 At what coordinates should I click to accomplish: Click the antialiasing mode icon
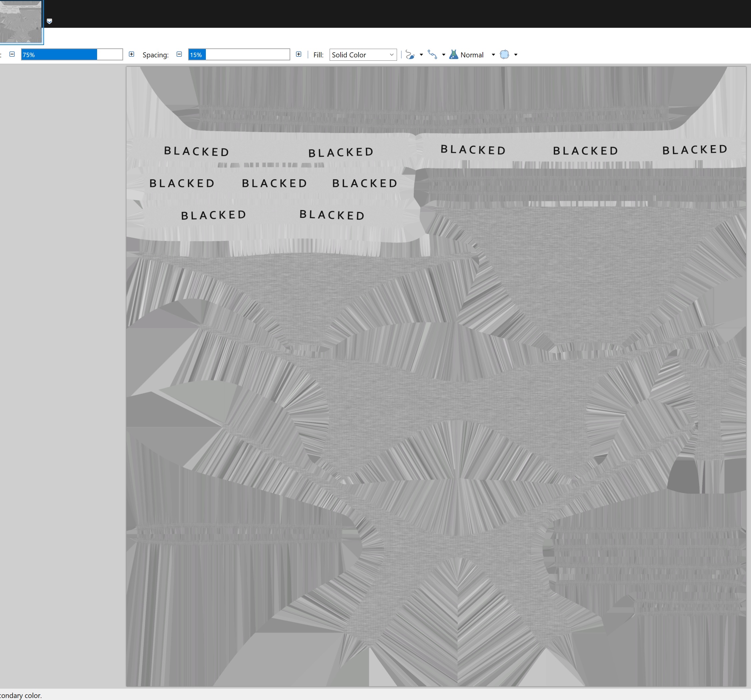pos(432,55)
